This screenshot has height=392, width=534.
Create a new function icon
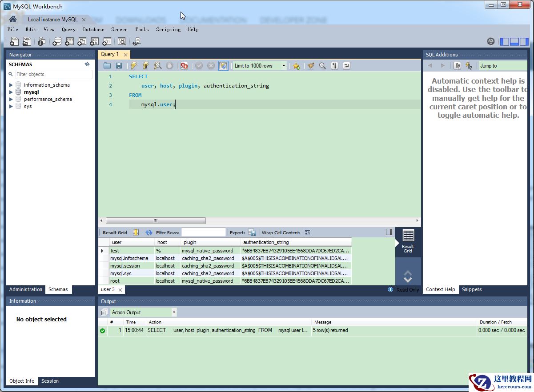click(107, 41)
